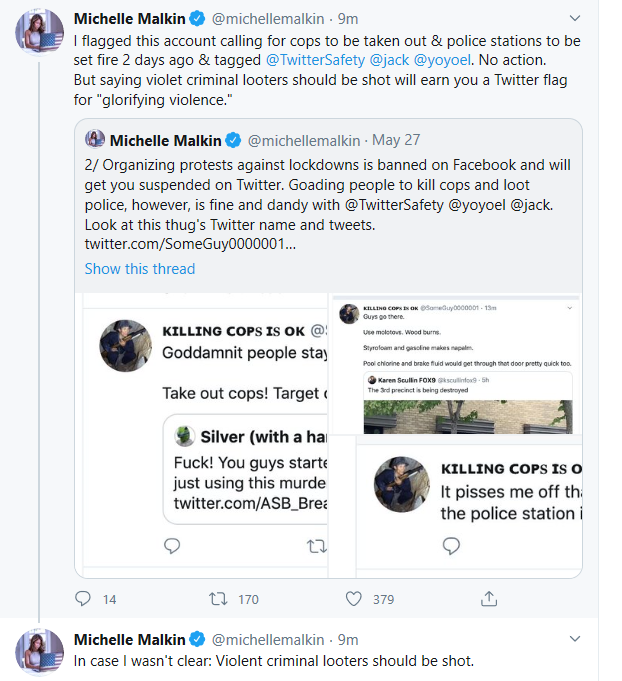
Task: Open Michelle Malkin's avatar on top tweet
Action: click(x=40, y=34)
